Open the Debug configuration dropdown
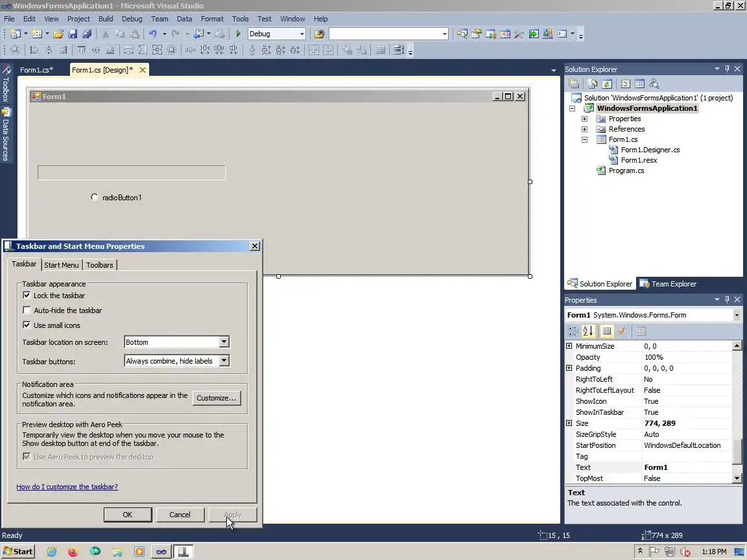Viewport: 747px width, 560px height. coord(302,34)
